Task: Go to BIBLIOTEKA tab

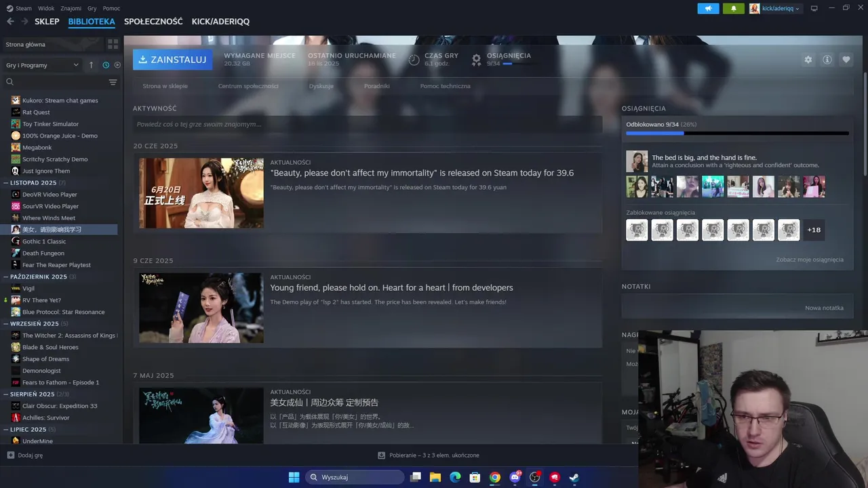Action: 92,22
